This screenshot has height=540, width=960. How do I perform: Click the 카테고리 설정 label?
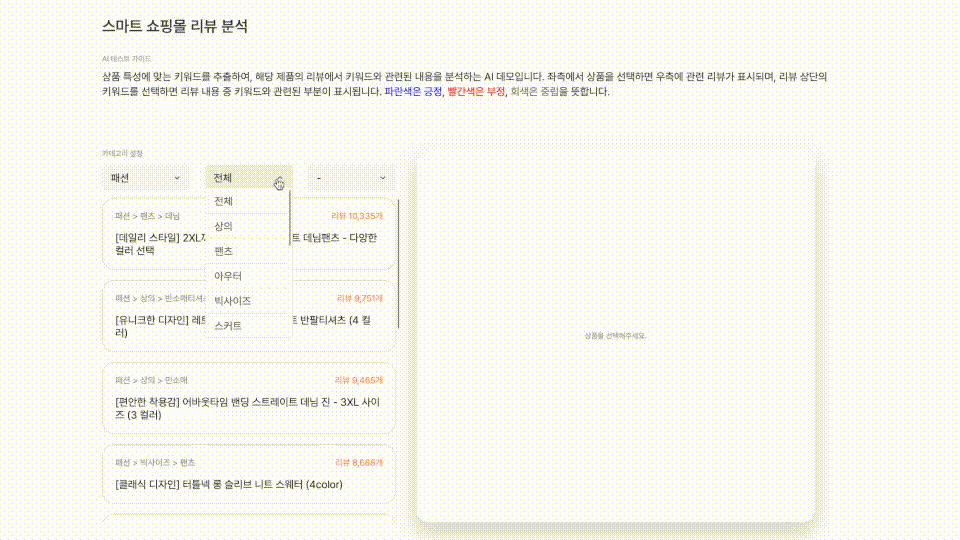[x=122, y=153]
